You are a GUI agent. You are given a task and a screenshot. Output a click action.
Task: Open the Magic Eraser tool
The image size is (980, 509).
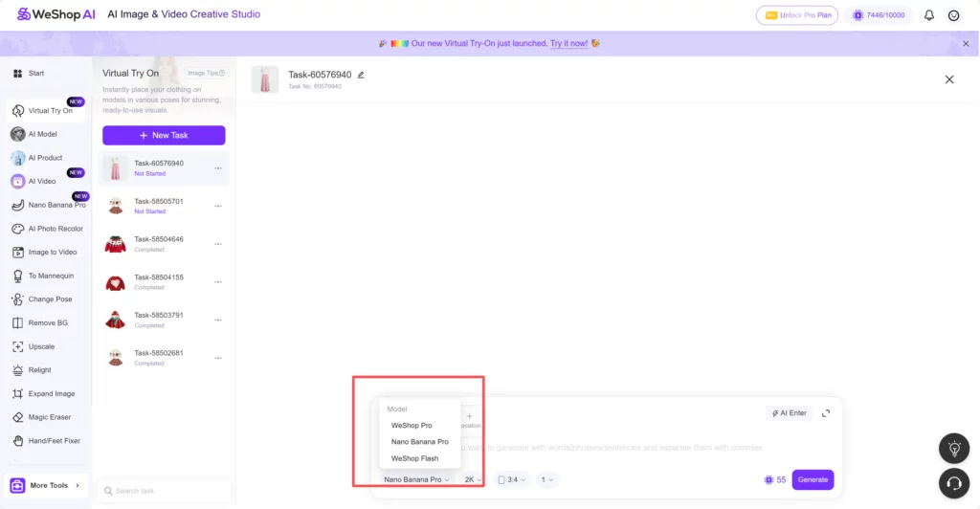coord(49,417)
